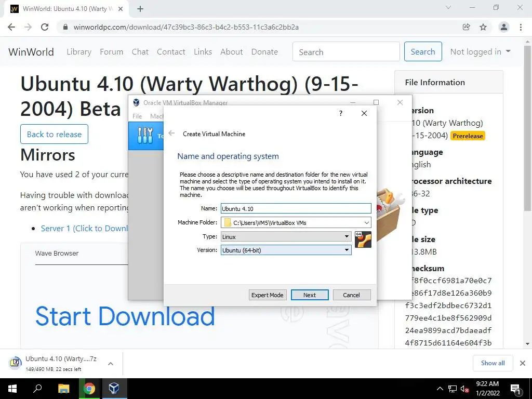Open the Type dropdown set to Linux
Image resolution: width=532 pixels, height=399 pixels.
[286, 236]
